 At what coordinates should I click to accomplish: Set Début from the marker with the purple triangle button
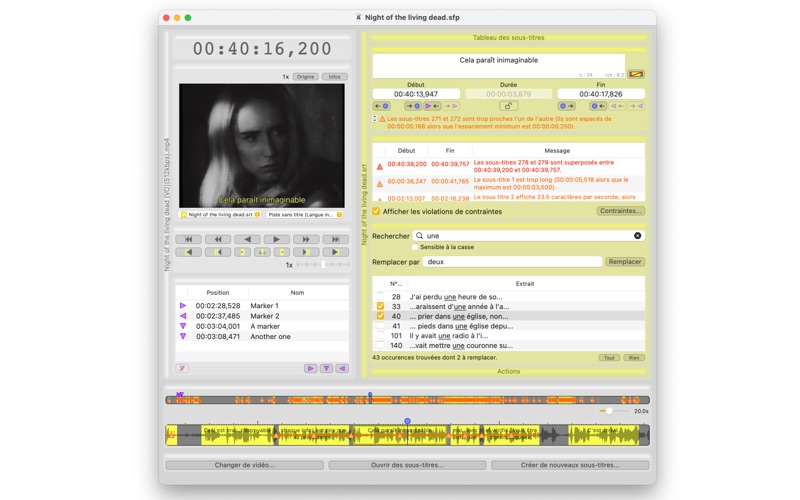click(x=432, y=106)
